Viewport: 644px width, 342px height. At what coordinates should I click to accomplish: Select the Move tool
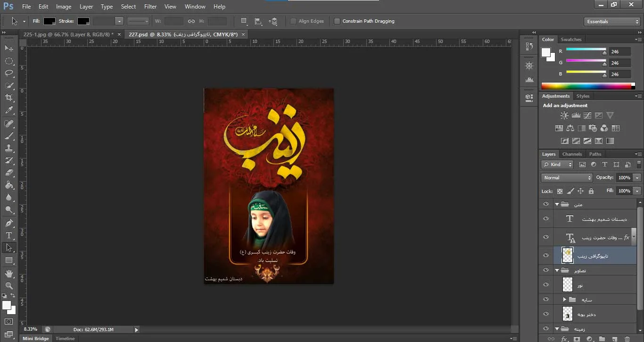[9, 48]
